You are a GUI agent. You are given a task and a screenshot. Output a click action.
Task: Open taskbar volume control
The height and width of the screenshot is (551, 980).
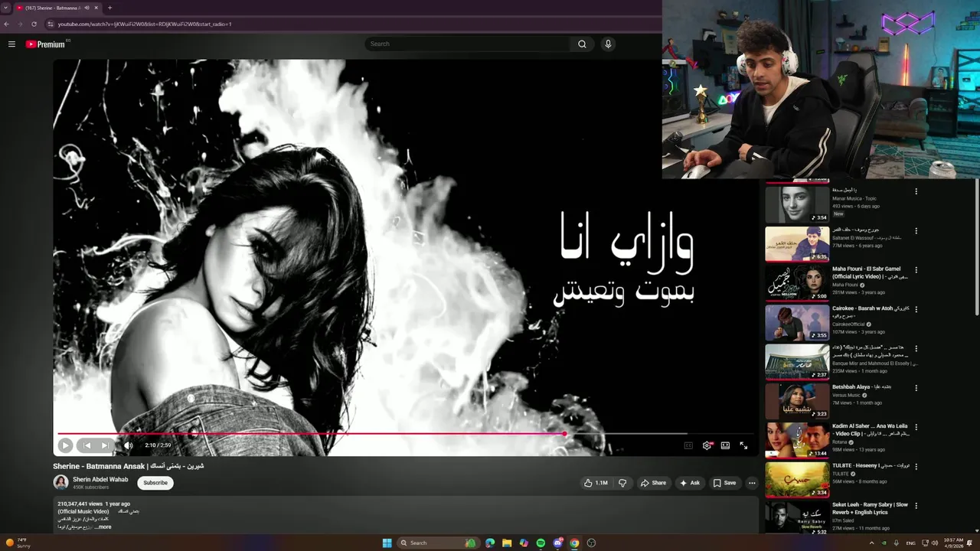[x=935, y=543]
